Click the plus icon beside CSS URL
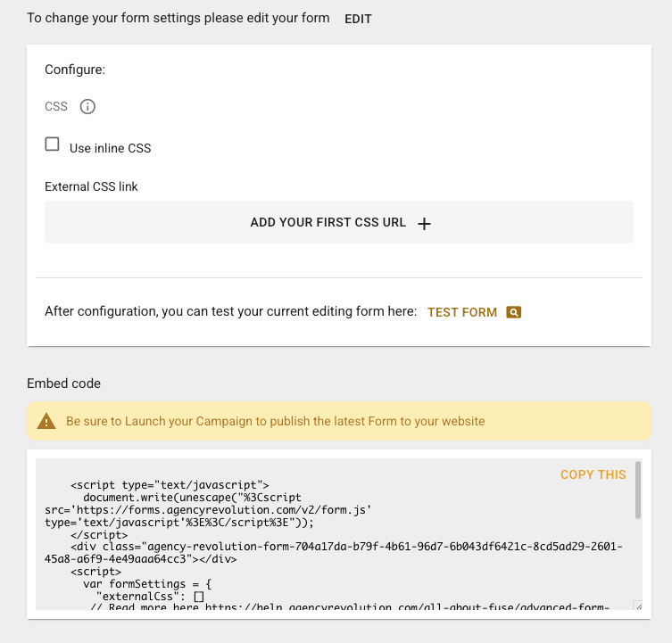Viewport: 672px width, 643px height. click(424, 224)
